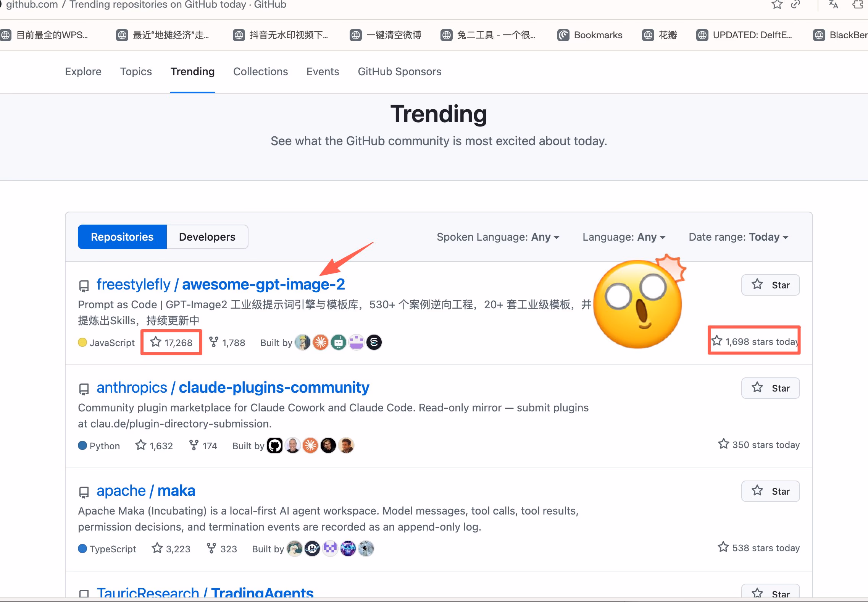View 1,632 stargazers of claude-plugins-community

pyautogui.click(x=154, y=445)
